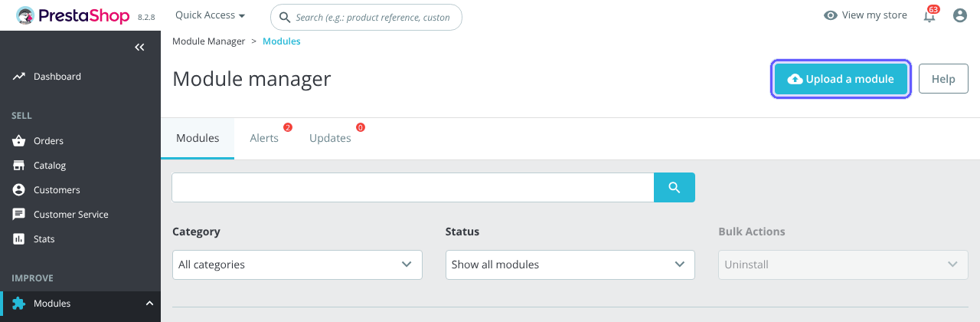Open Dashboard from the sidebar
The width and height of the screenshot is (980, 322).
[x=57, y=77]
